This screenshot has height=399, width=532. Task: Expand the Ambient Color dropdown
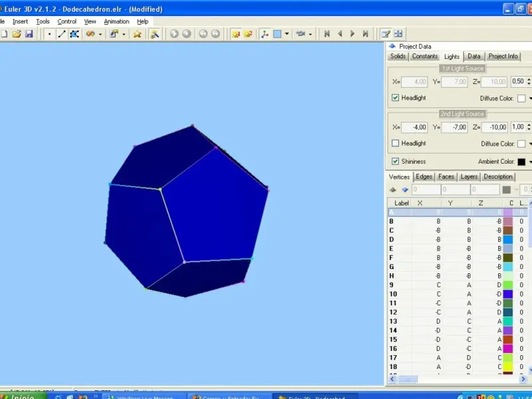pyautogui.click(x=529, y=162)
